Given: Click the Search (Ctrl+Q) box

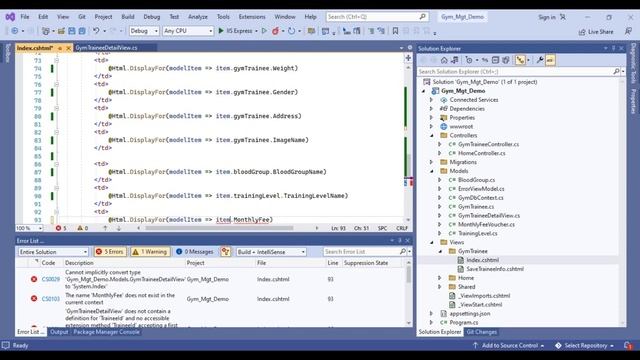Looking at the screenshot, I should pos(377,17).
